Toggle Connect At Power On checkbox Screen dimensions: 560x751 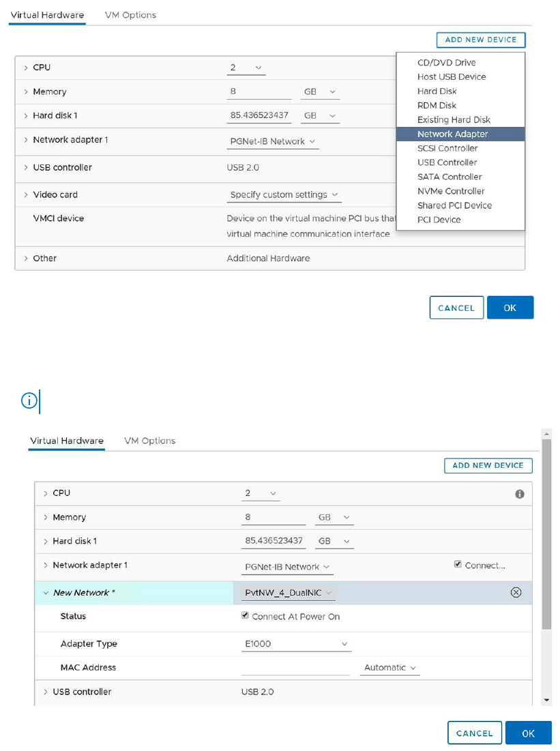245,616
